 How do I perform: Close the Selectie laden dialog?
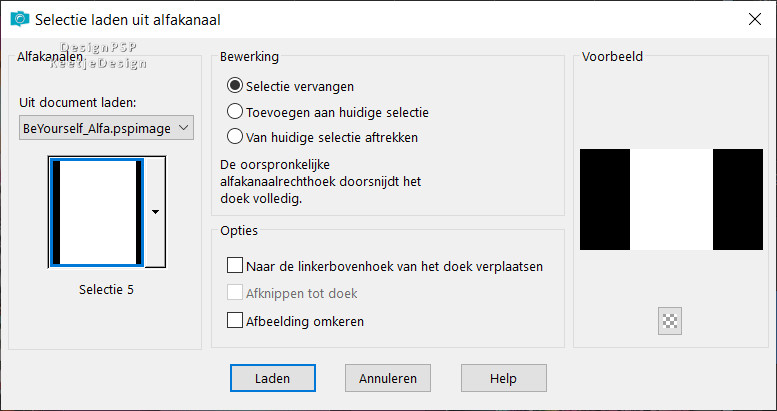754,18
